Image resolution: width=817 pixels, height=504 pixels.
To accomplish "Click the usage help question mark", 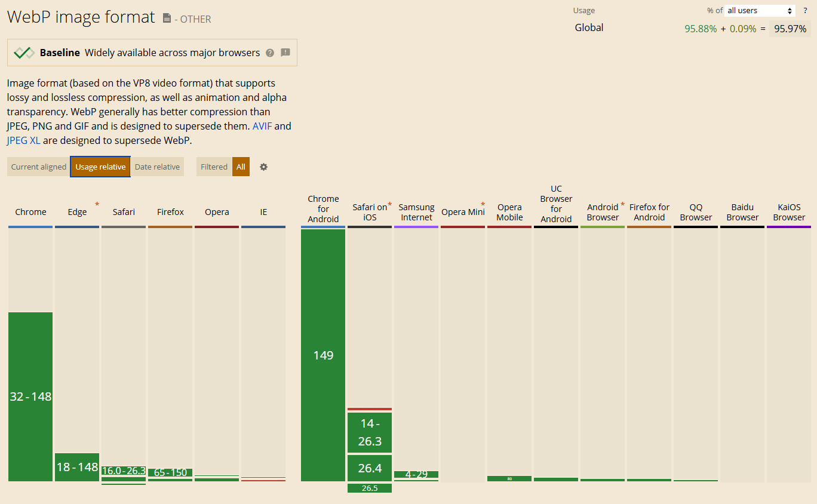I will coord(805,11).
